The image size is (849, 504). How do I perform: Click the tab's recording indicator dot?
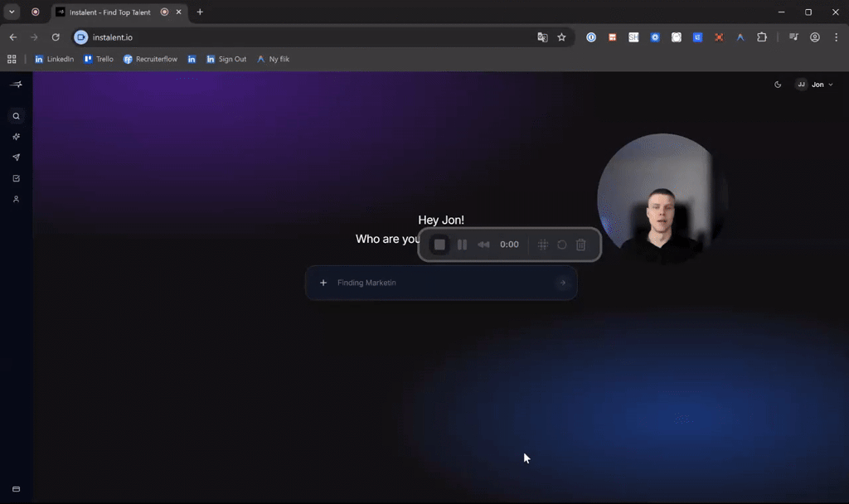click(165, 12)
